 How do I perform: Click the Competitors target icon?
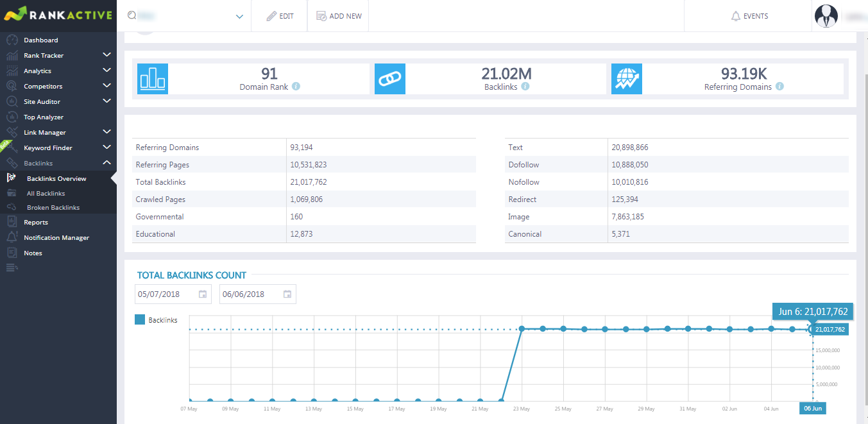12,86
